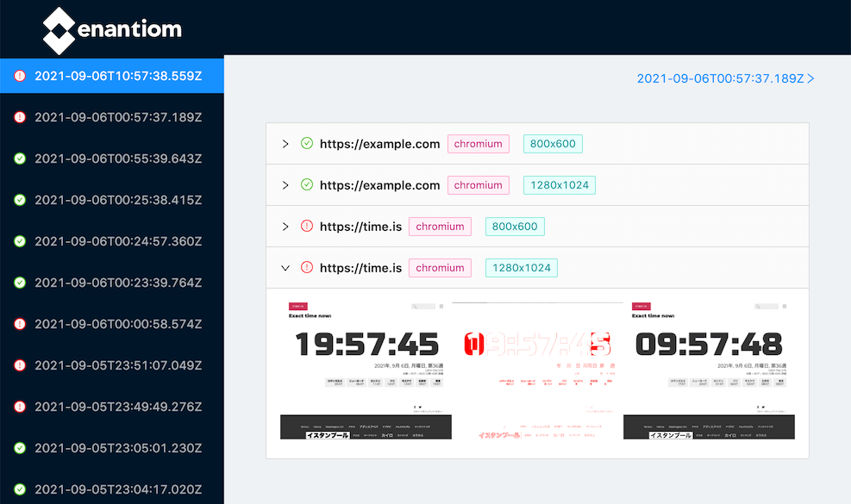Click the error icon for 2021-09-06T00:00:58.574Z
The image size is (851, 504).
pyautogui.click(x=20, y=324)
